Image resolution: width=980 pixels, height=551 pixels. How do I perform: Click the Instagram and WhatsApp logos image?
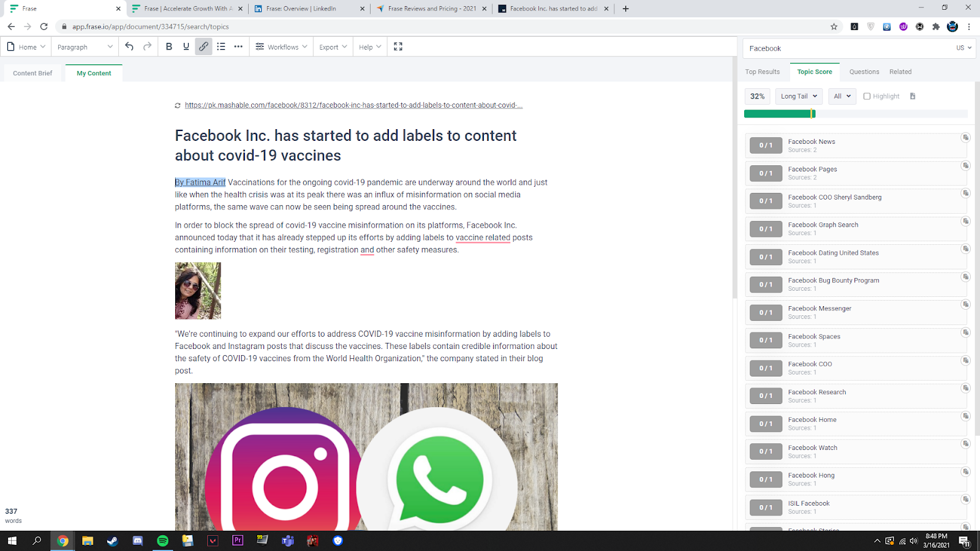point(366,457)
